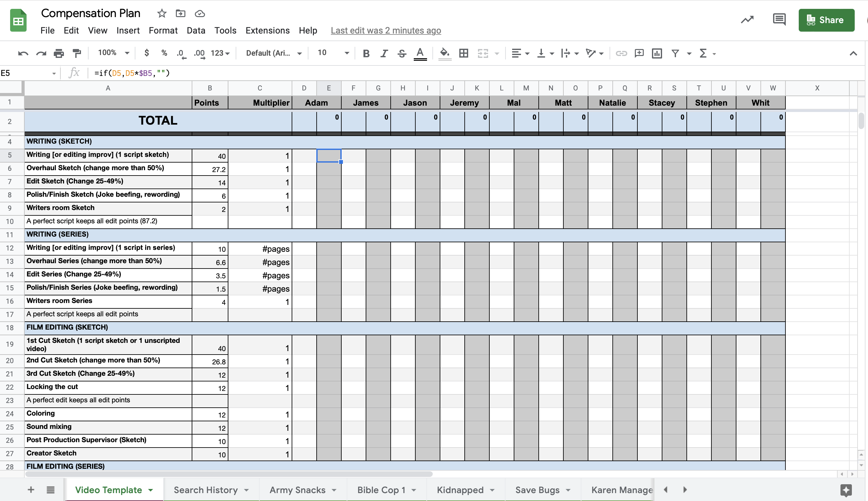
Task: Create a filter
Action: pyautogui.click(x=675, y=53)
